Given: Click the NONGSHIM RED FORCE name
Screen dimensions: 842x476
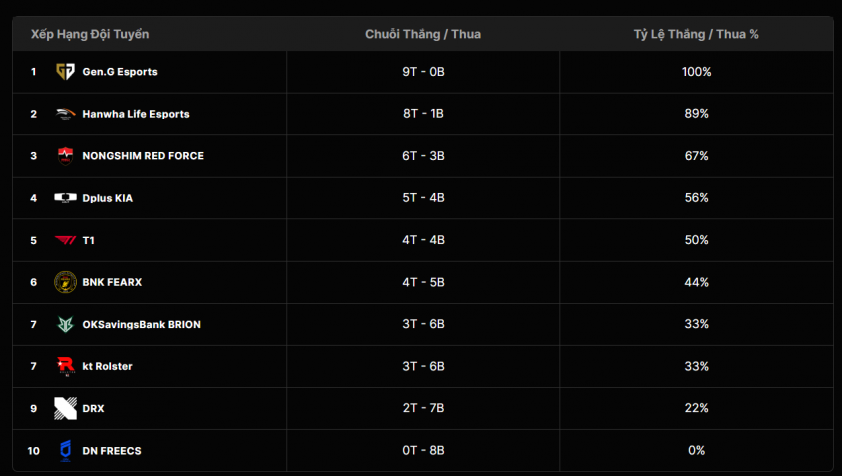Looking at the screenshot, I should coord(143,156).
